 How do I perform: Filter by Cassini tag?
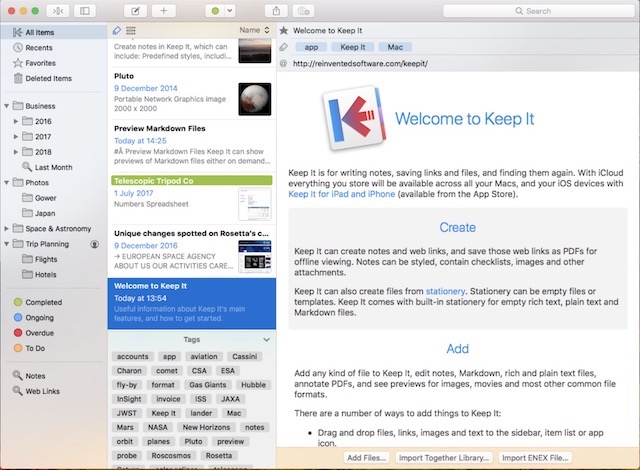pyautogui.click(x=244, y=357)
